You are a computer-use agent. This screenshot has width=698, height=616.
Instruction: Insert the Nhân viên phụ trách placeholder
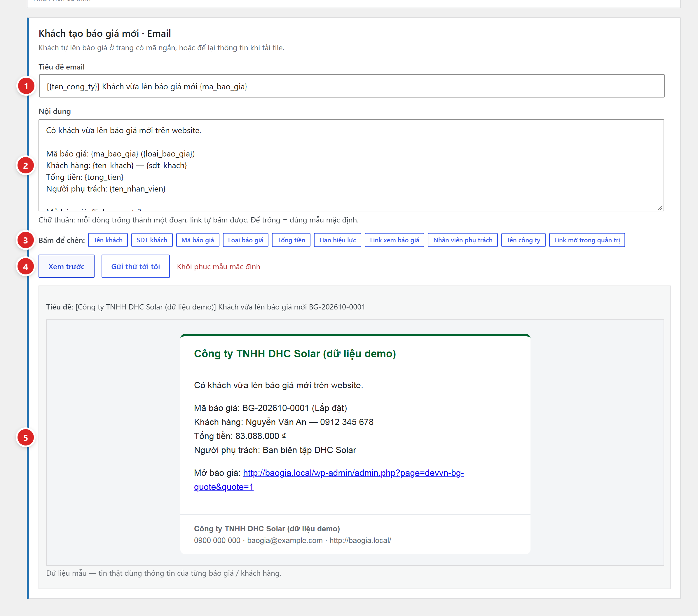pos(463,240)
